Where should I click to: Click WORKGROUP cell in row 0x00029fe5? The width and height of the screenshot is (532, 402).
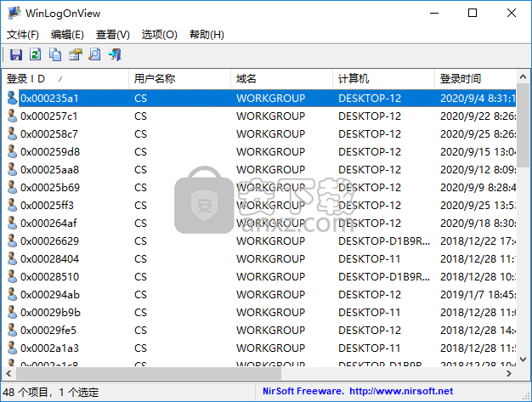tap(271, 330)
